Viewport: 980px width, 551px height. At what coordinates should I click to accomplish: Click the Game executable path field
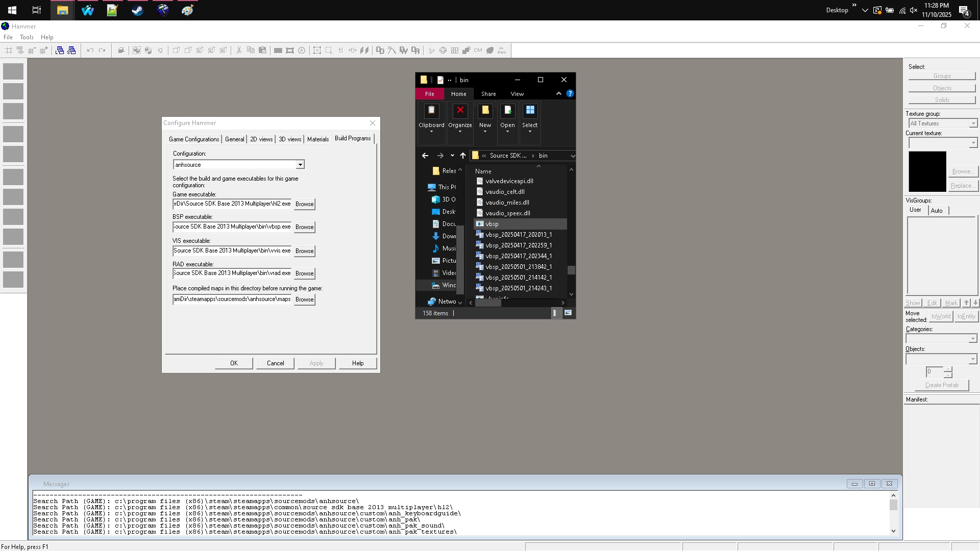point(232,204)
